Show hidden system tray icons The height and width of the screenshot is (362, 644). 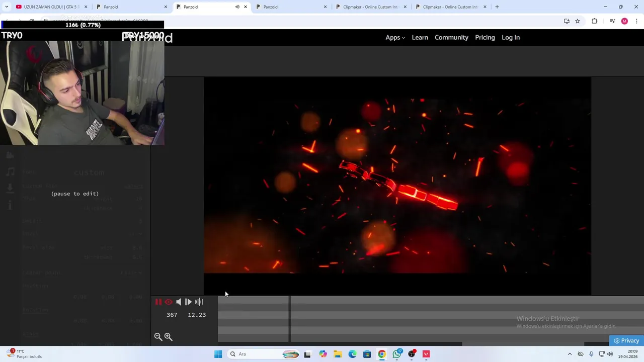tap(570, 354)
